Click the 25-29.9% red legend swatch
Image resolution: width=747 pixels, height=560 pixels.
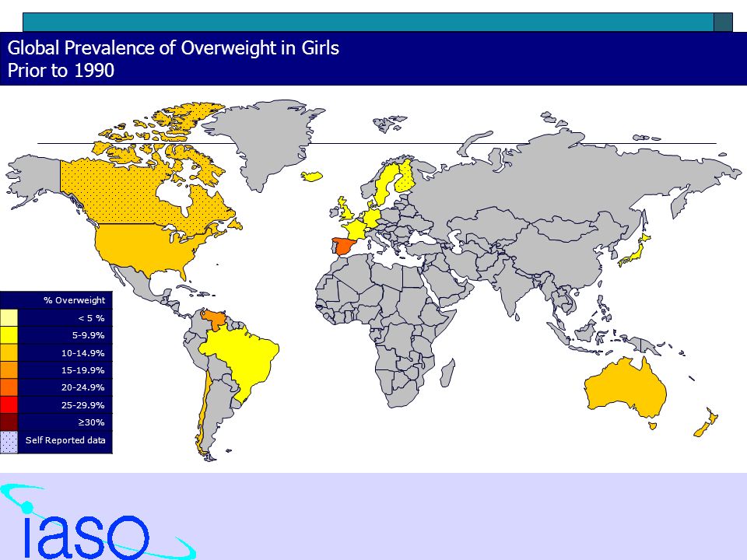[x=9, y=404]
